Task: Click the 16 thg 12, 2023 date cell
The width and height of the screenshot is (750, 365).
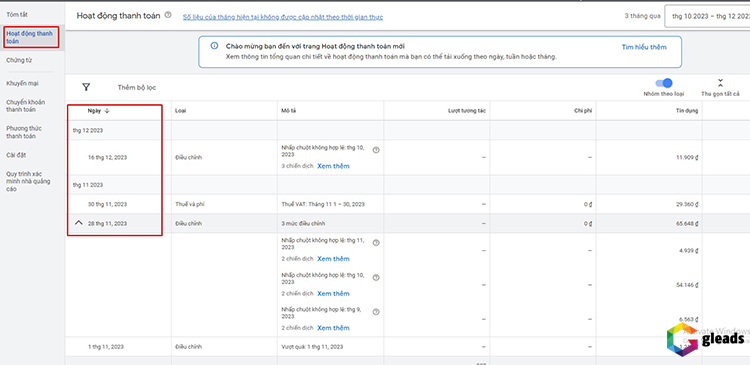Action: point(107,157)
